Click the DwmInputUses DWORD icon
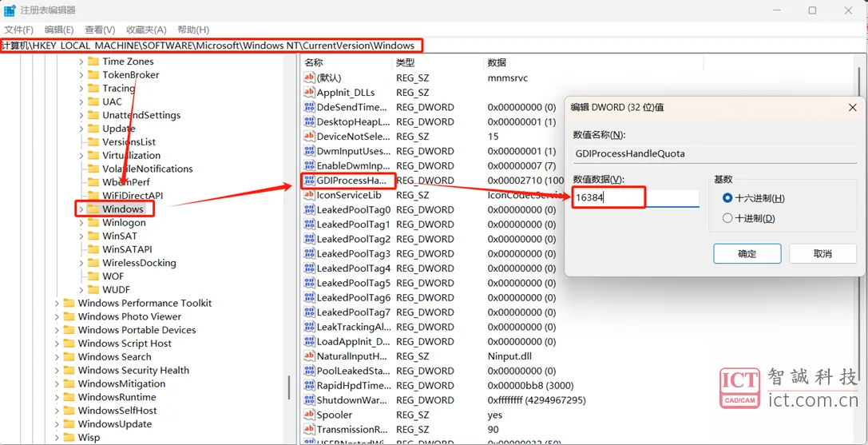 (x=310, y=151)
